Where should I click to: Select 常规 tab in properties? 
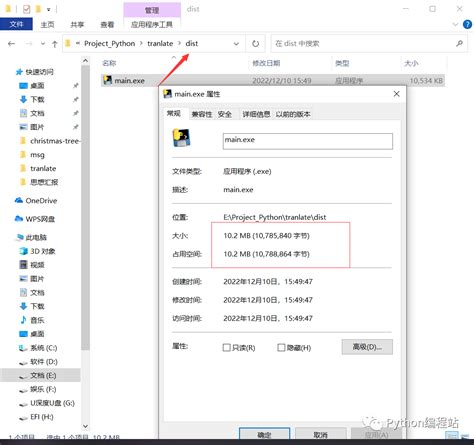tap(174, 114)
